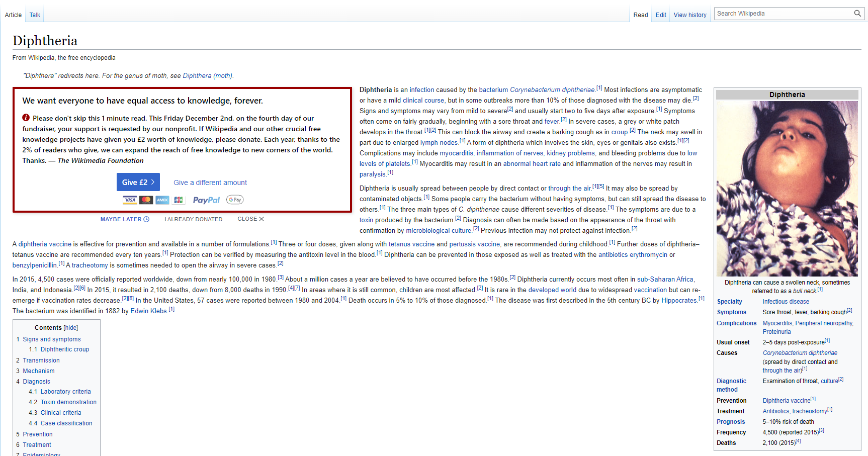Jump to Diphtheritic croup subsection

tap(65, 349)
